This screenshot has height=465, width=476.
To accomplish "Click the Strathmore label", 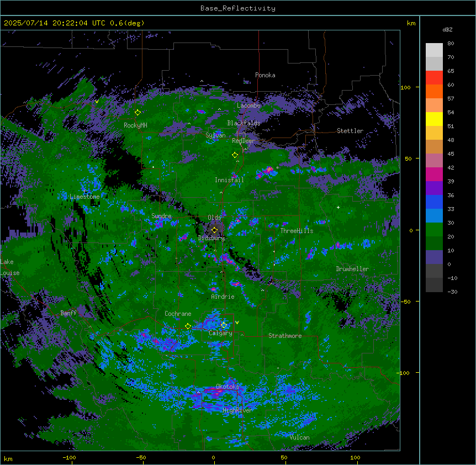I will tap(285, 336).
